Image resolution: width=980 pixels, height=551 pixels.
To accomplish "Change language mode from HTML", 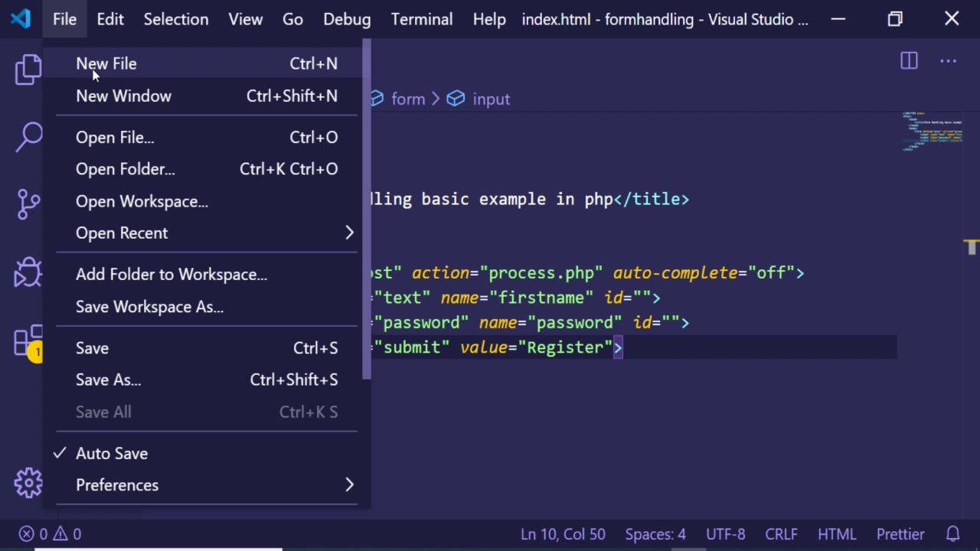I will [836, 534].
